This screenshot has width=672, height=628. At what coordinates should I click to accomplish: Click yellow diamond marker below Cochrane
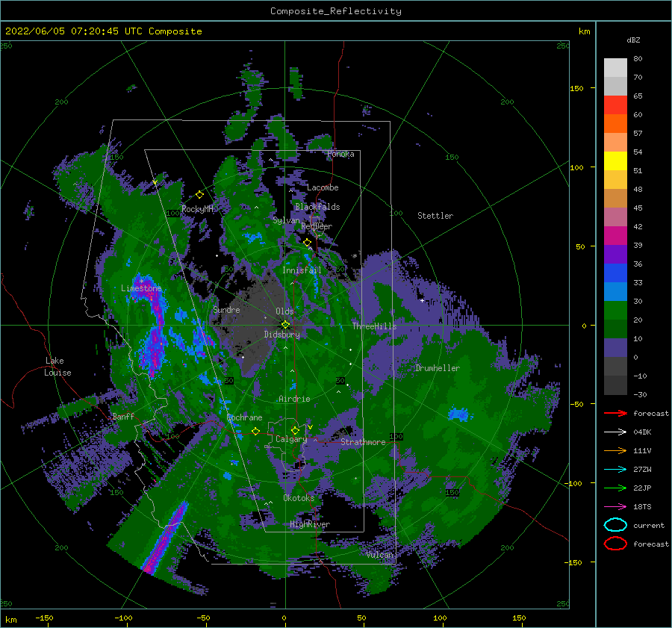pos(255,431)
